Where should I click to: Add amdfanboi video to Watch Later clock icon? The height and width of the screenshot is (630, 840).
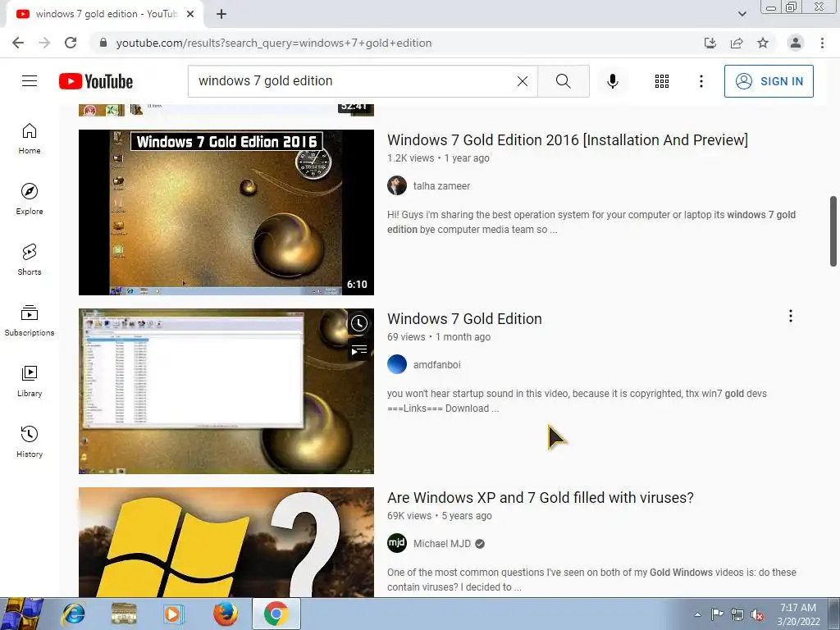coord(359,323)
